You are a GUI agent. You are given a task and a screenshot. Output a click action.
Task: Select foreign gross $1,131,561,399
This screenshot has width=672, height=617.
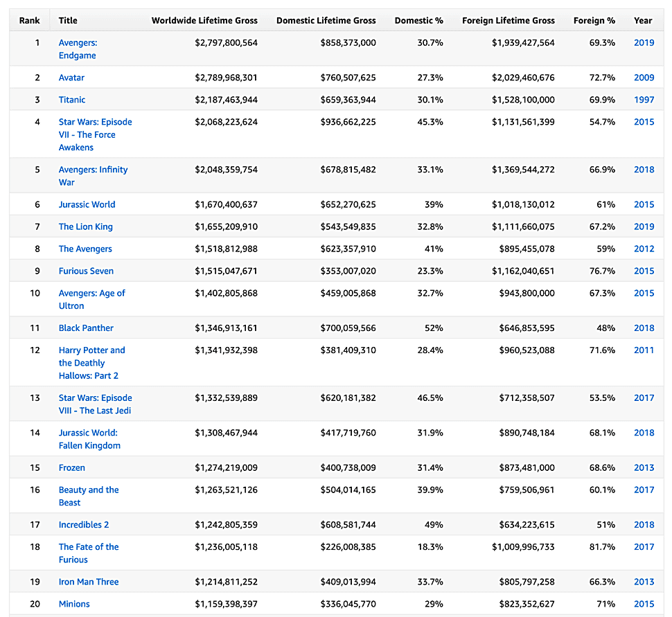523,122
